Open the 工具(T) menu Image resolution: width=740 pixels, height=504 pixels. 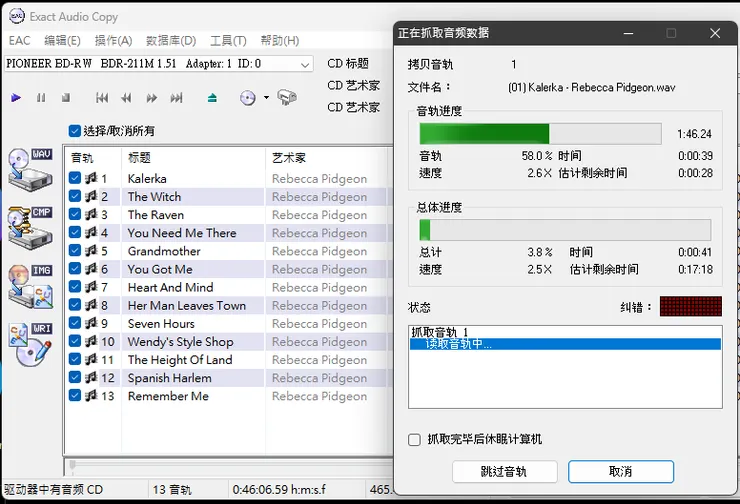pos(228,41)
